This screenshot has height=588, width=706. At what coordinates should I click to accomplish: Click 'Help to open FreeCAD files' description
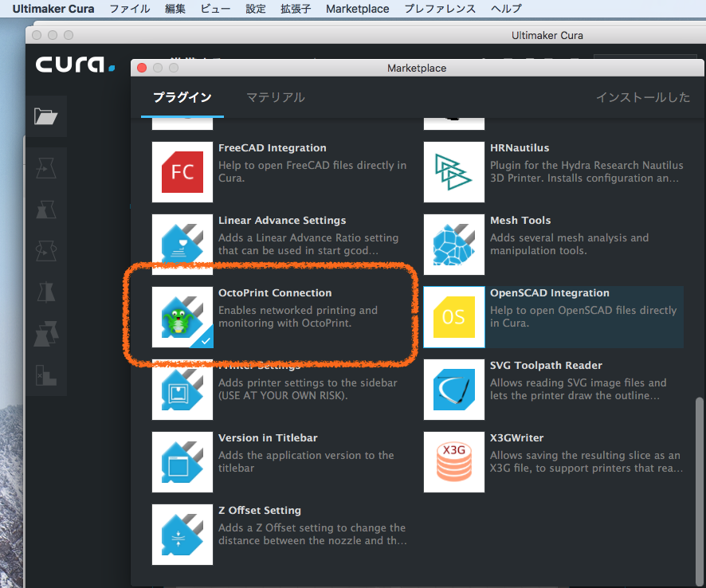[x=312, y=171]
